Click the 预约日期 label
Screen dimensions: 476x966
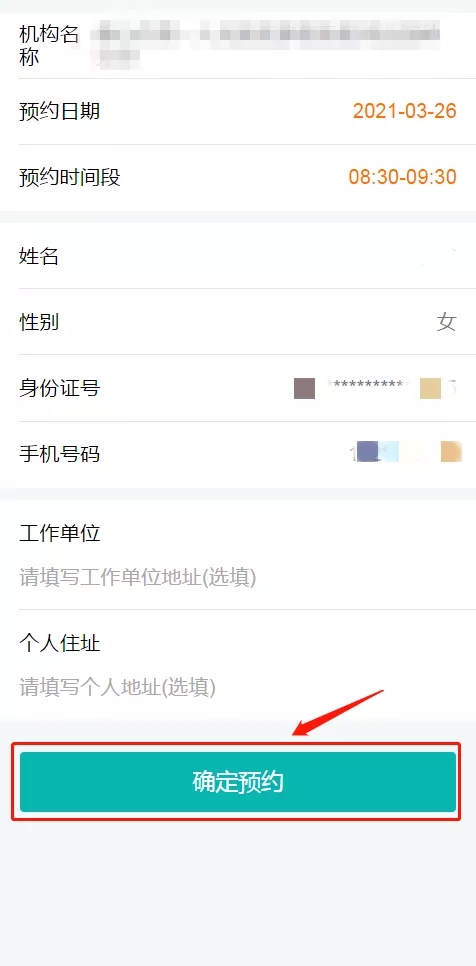click(x=59, y=112)
